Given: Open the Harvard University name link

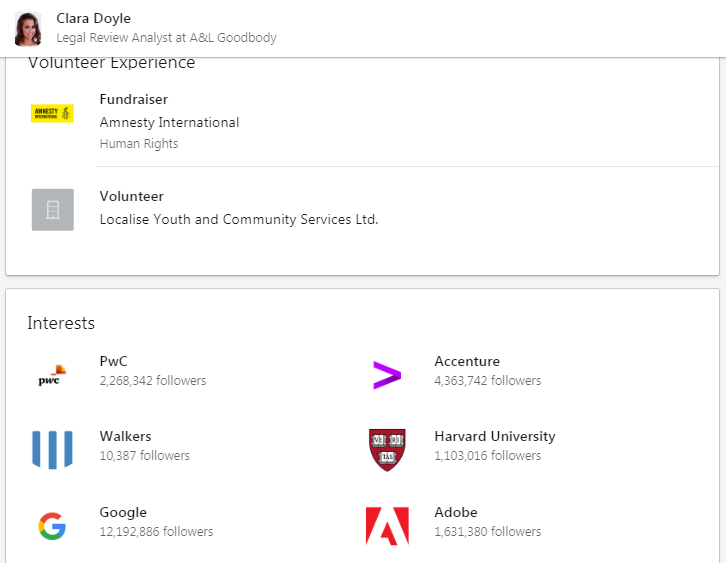Looking at the screenshot, I should 494,436.
